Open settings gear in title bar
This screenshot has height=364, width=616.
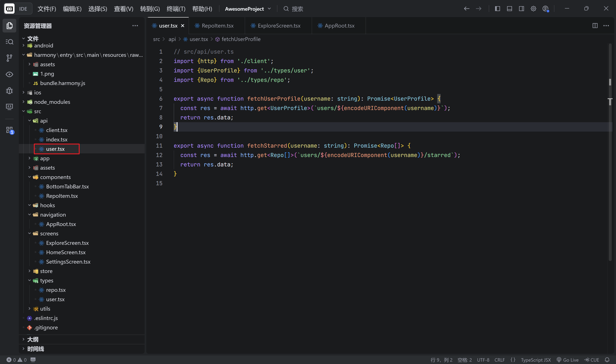click(533, 9)
